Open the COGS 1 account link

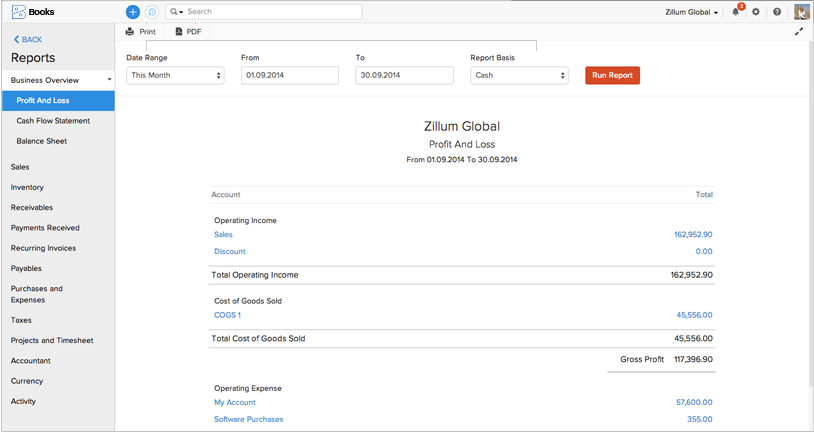(x=227, y=315)
